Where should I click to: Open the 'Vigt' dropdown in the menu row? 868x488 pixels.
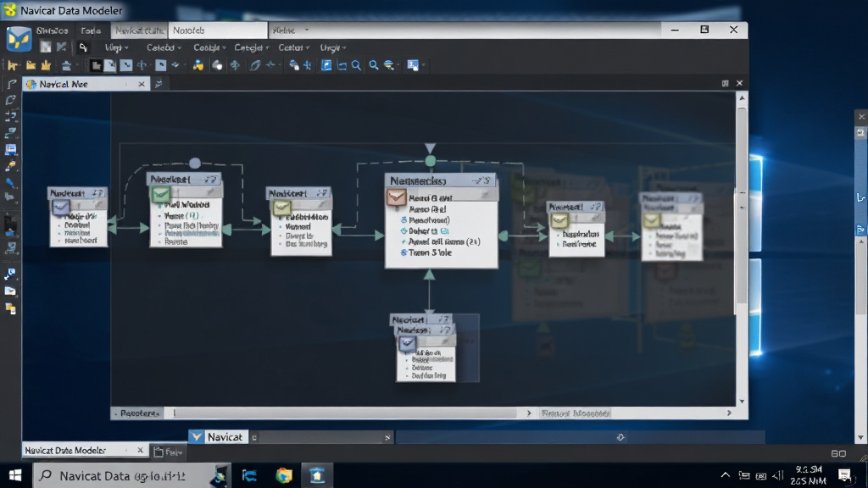click(117, 47)
